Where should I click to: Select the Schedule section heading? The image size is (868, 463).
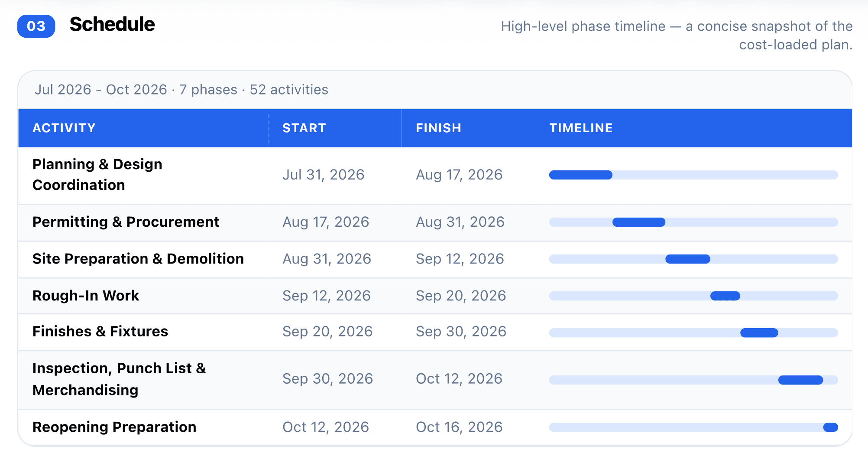112,24
